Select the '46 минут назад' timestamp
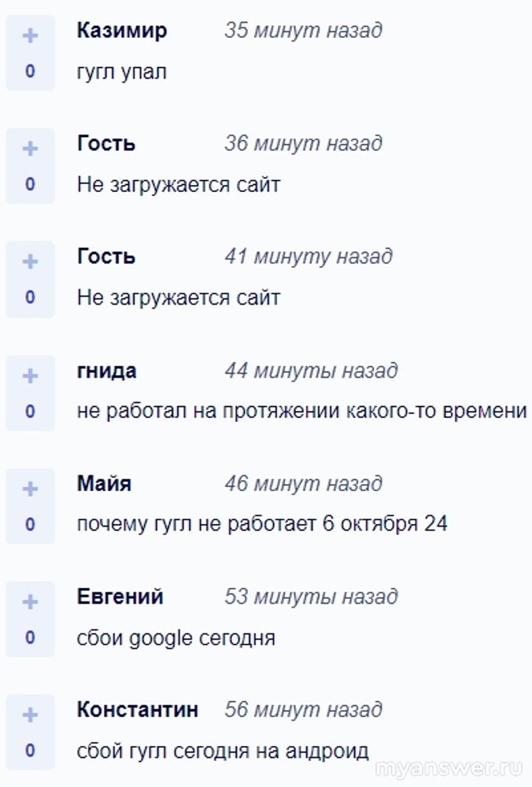This screenshot has height=787, width=532. coord(303,483)
